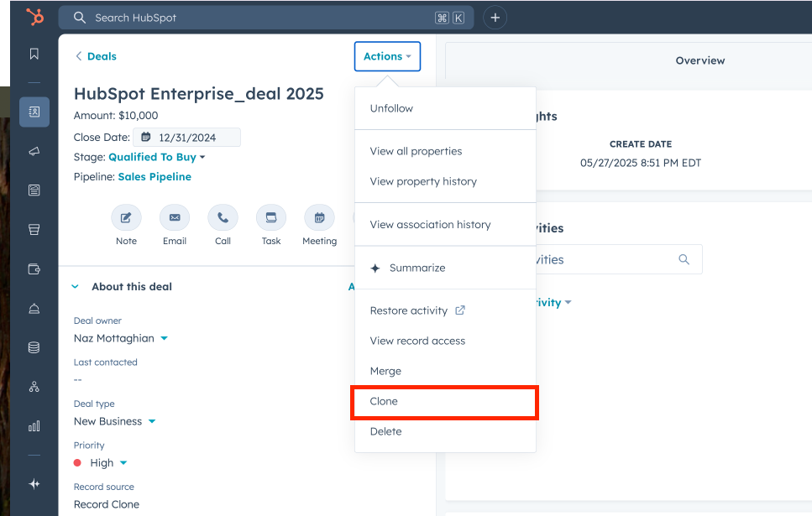This screenshot has width=812, height=516.
Task: Select Merge in the Actions menu
Action: point(445,371)
